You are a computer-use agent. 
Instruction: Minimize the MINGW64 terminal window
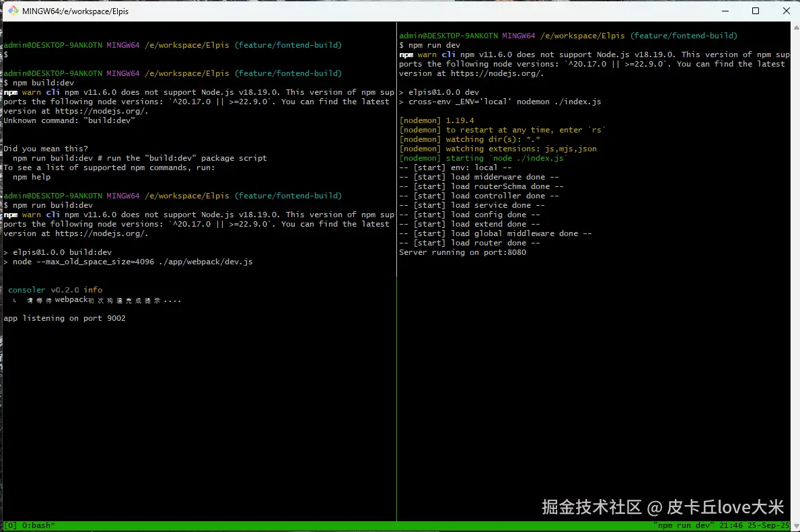tap(725, 11)
